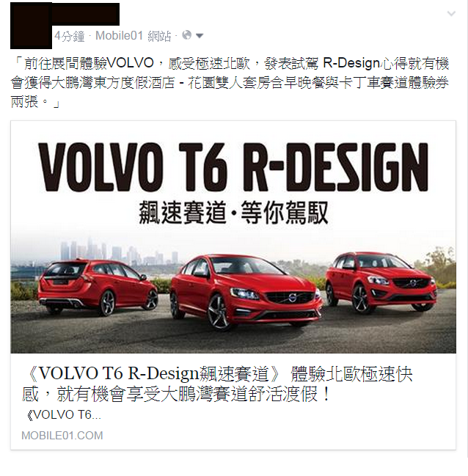Open the post options chevron menu
The width and height of the screenshot is (468, 476).
tap(451, 13)
